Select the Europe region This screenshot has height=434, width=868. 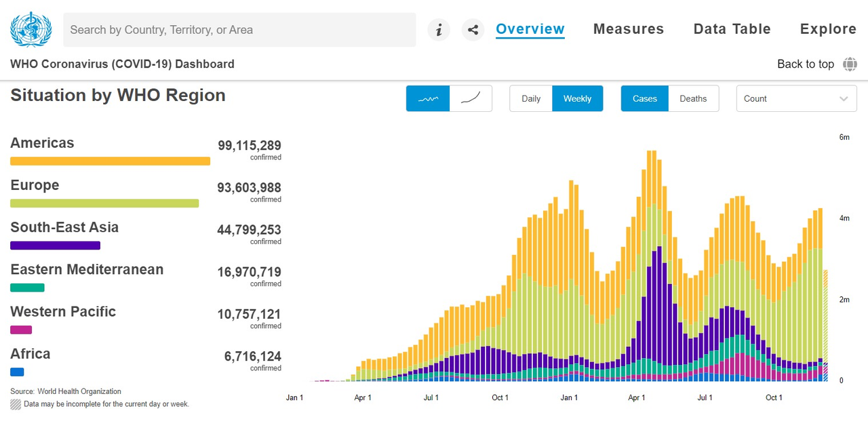click(35, 185)
